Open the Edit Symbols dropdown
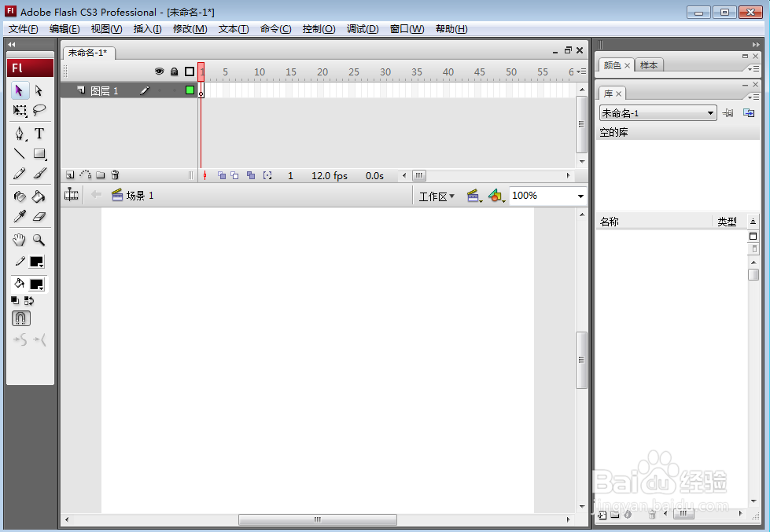770x532 pixels. [496, 196]
